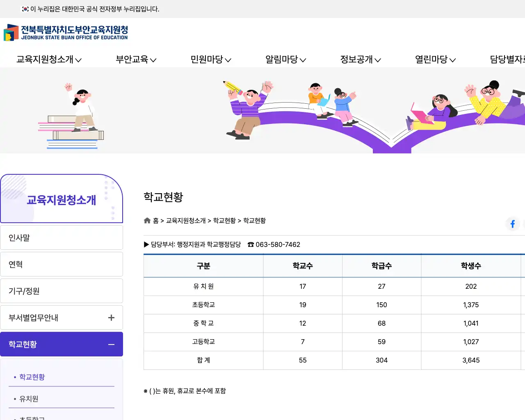Select the 학교현황 submenu item
This screenshot has height=420, width=525.
tap(32, 377)
